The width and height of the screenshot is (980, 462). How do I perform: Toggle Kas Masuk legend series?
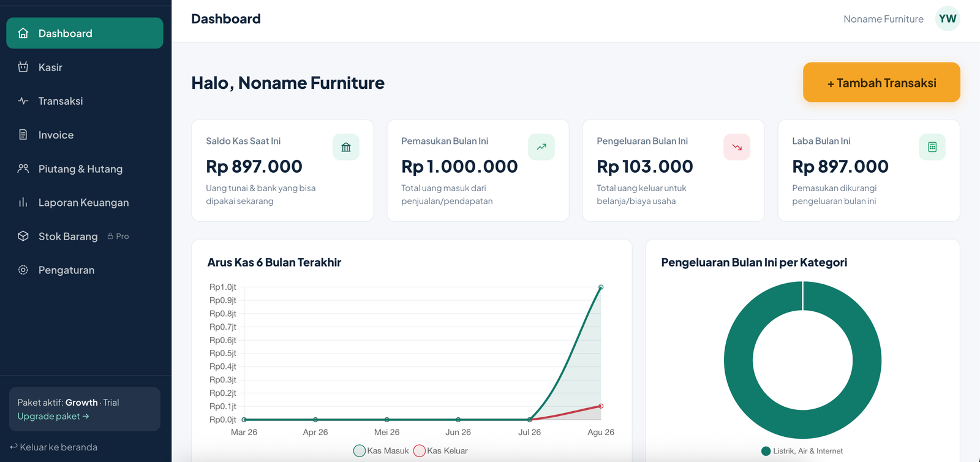tap(381, 451)
